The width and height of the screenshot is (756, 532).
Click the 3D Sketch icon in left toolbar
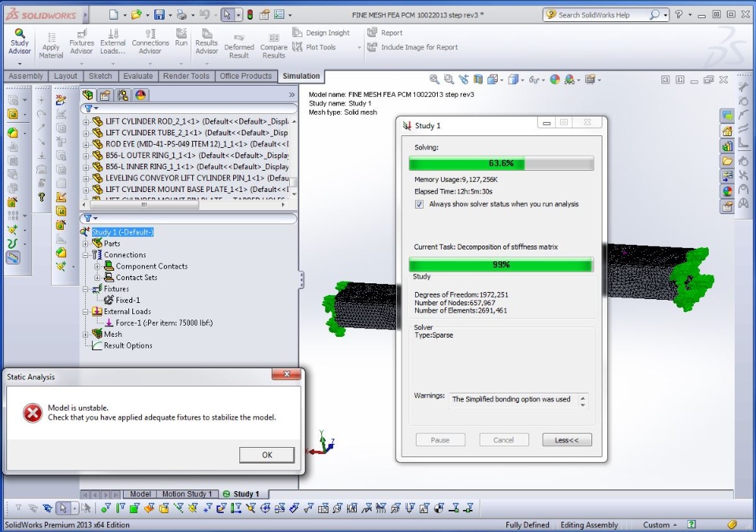(61, 100)
